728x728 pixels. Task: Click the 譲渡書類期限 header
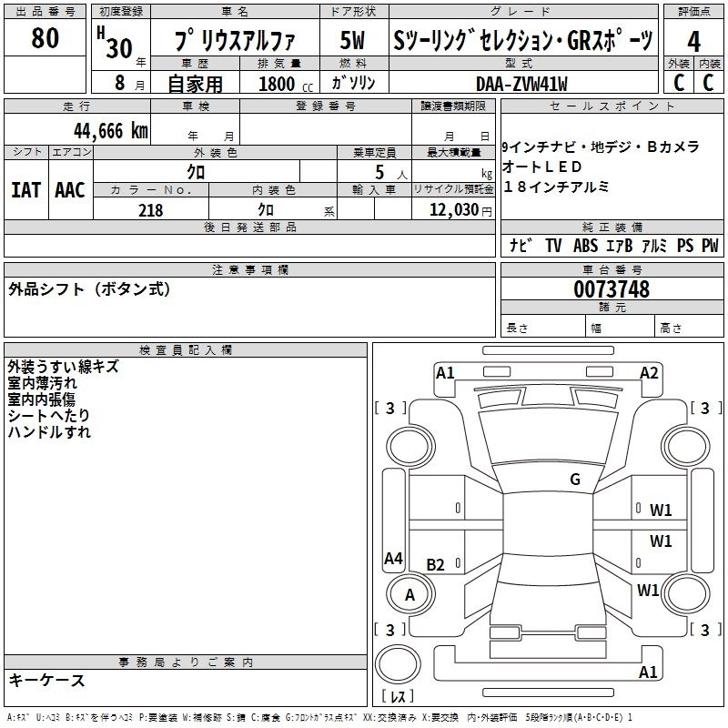[x=453, y=106]
